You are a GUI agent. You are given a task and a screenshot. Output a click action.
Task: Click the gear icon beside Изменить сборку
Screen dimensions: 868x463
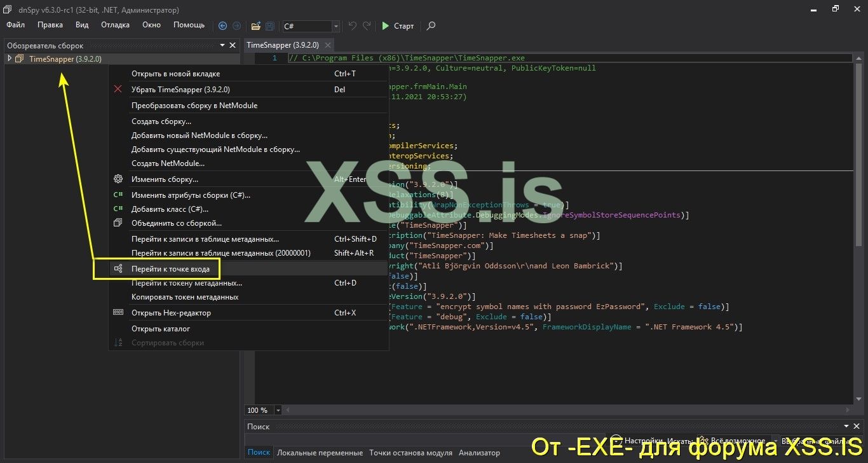click(x=118, y=179)
